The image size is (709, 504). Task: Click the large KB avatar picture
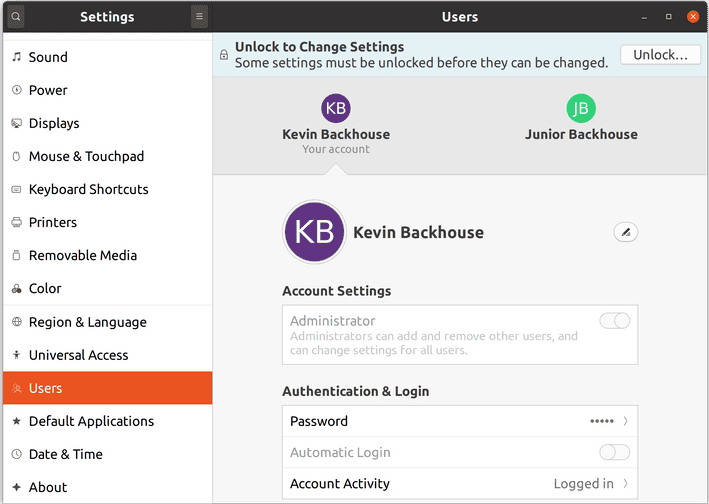pos(314,232)
